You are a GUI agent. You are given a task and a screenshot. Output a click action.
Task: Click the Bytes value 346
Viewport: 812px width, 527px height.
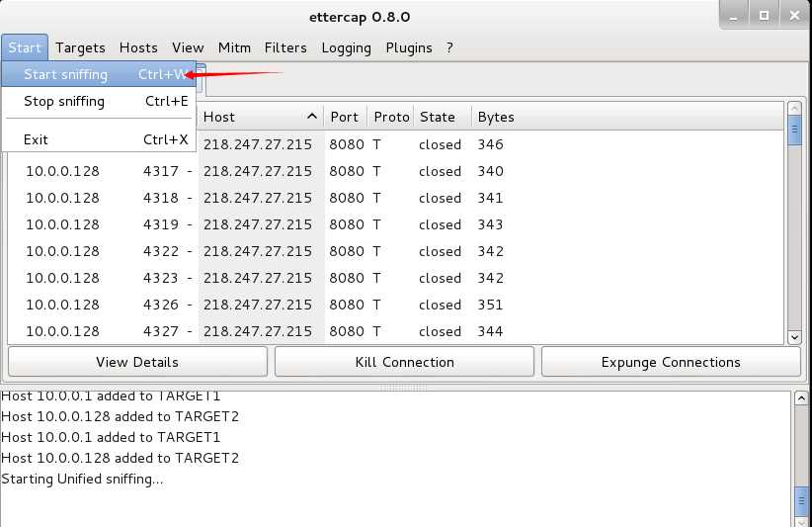pyautogui.click(x=490, y=144)
